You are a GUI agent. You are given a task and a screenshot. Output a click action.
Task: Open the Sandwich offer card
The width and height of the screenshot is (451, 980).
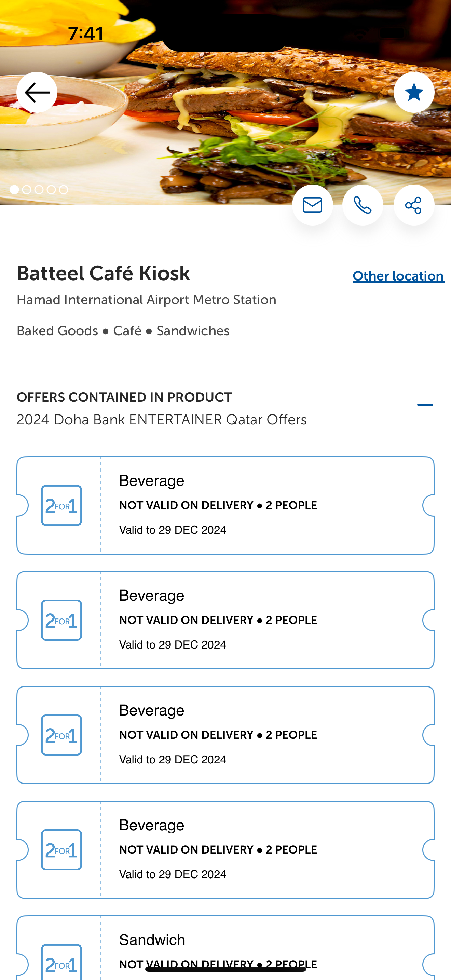click(225, 948)
